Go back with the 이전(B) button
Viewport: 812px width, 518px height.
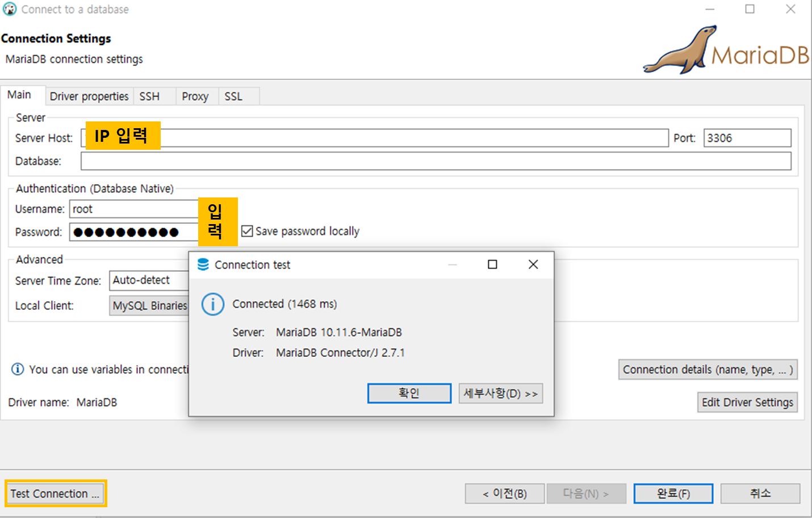click(505, 494)
